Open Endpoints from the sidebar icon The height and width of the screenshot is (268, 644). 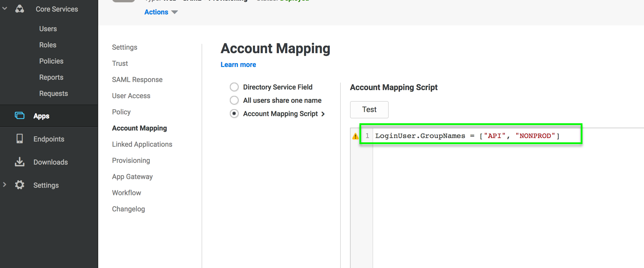(x=19, y=139)
